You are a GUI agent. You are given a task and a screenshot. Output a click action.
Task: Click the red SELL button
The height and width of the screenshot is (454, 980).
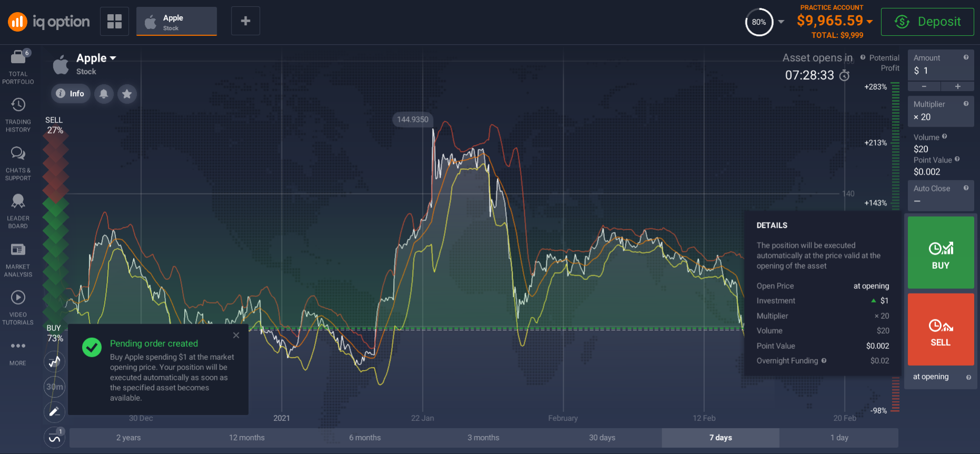click(x=941, y=329)
